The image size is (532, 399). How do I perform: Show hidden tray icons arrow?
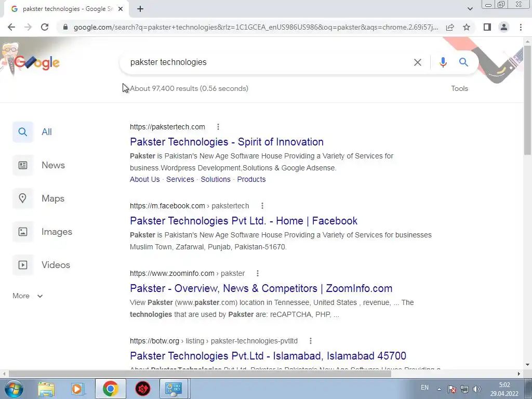click(439, 389)
